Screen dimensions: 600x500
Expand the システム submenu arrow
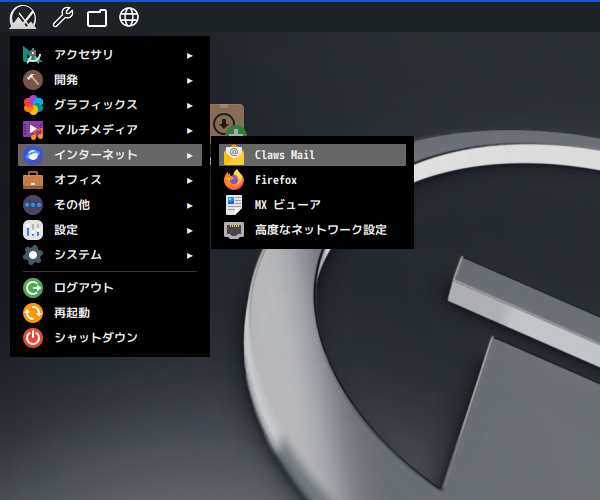pyautogui.click(x=189, y=256)
